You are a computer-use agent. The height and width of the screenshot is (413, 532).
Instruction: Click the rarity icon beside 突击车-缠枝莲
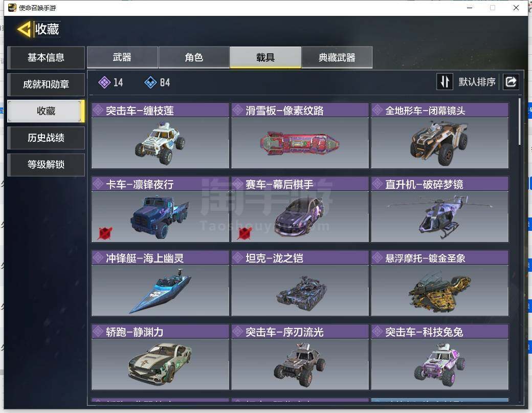pos(98,111)
